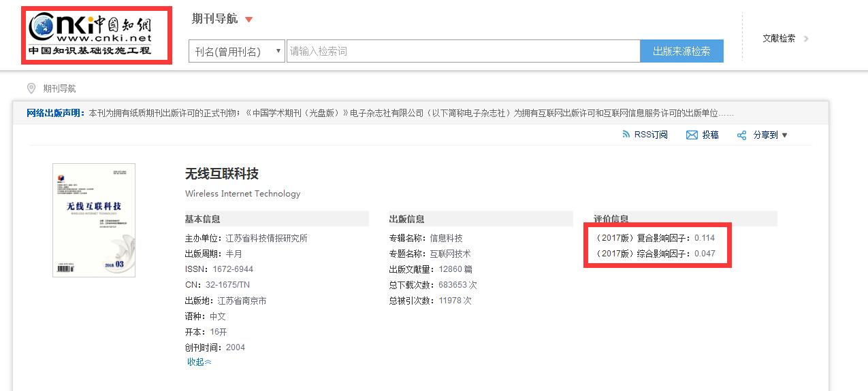Click the 期刊导航 breadcrumb link
This screenshot has width=868, height=391.
tap(60, 88)
